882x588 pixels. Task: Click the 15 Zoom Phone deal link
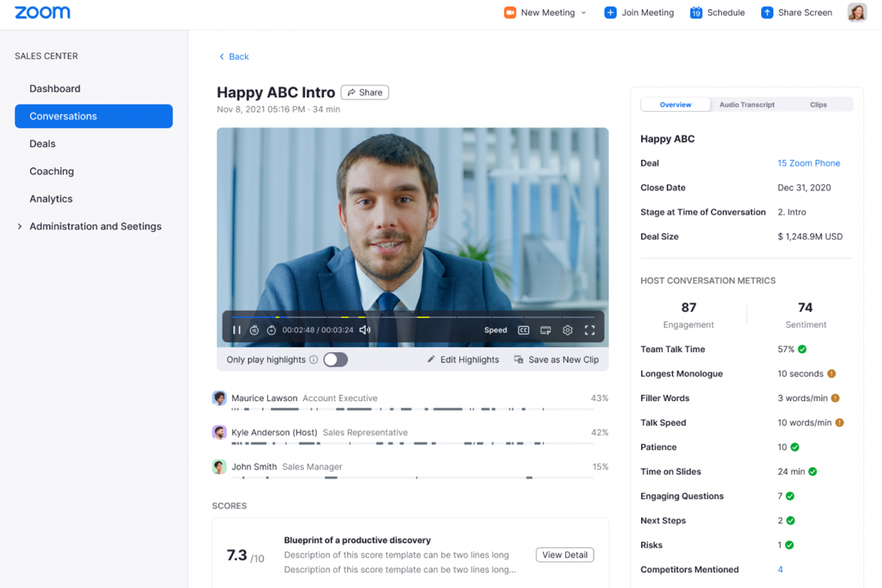pyautogui.click(x=808, y=163)
